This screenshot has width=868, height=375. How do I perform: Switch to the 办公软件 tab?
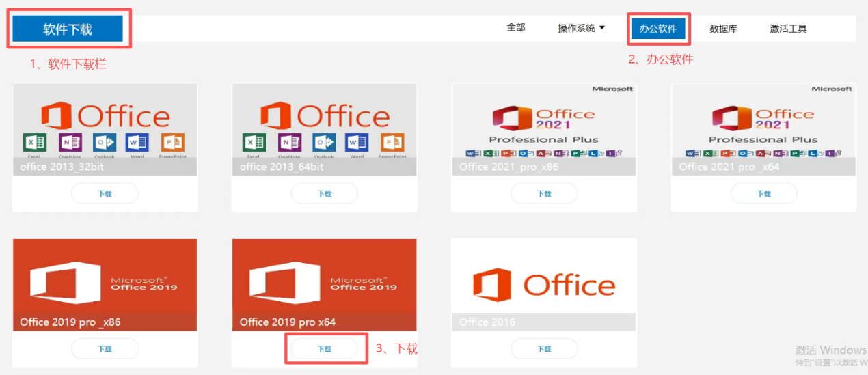pyautogui.click(x=658, y=29)
